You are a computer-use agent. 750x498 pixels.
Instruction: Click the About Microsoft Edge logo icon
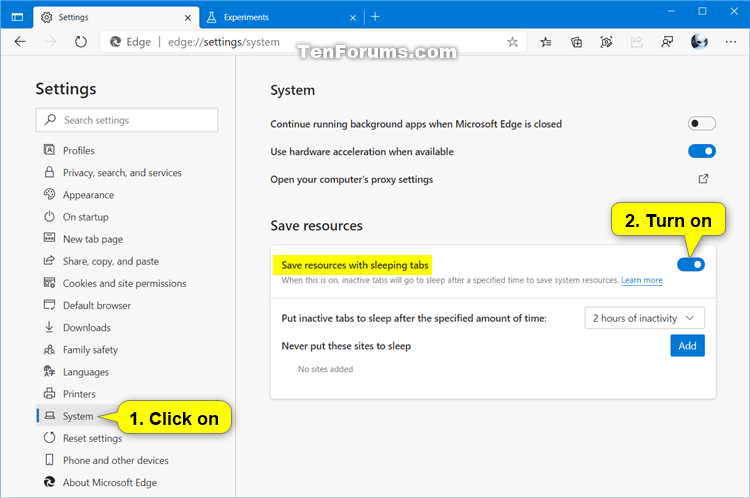pyautogui.click(x=49, y=482)
